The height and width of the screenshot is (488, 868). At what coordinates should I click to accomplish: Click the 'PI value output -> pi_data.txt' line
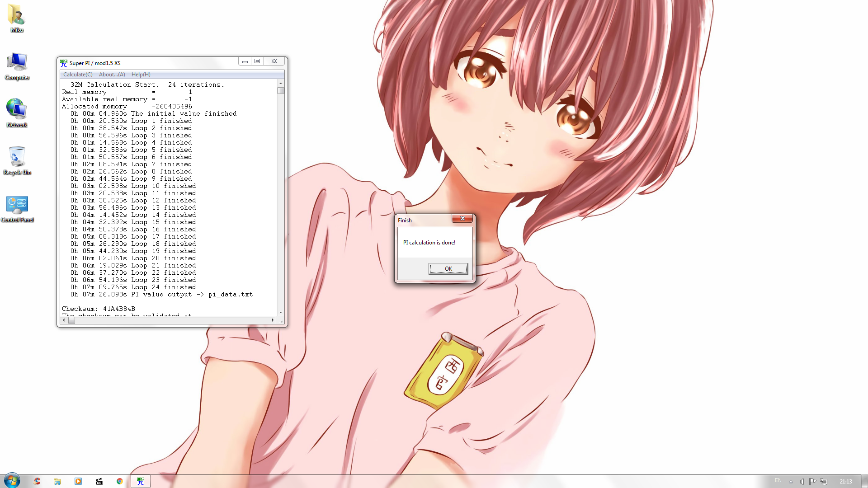(161, 295)
